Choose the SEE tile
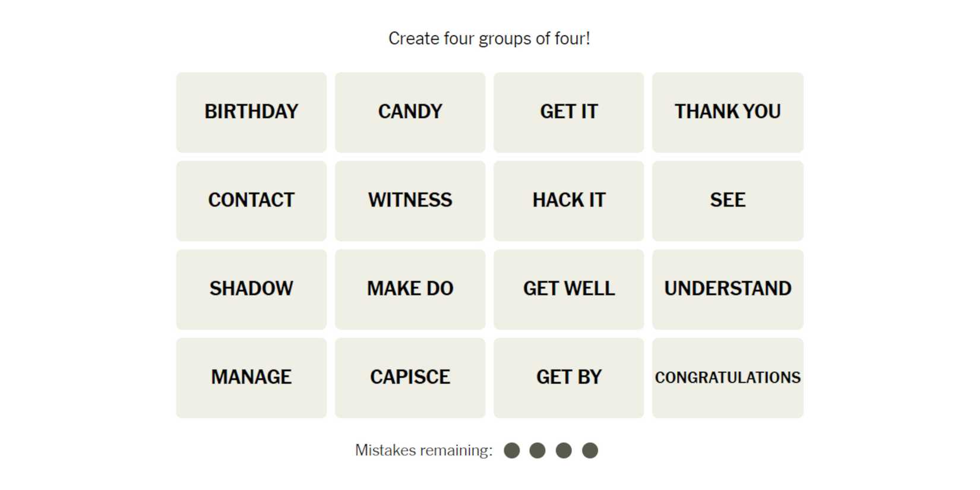980x490 pixels. [x=728, y=201]
